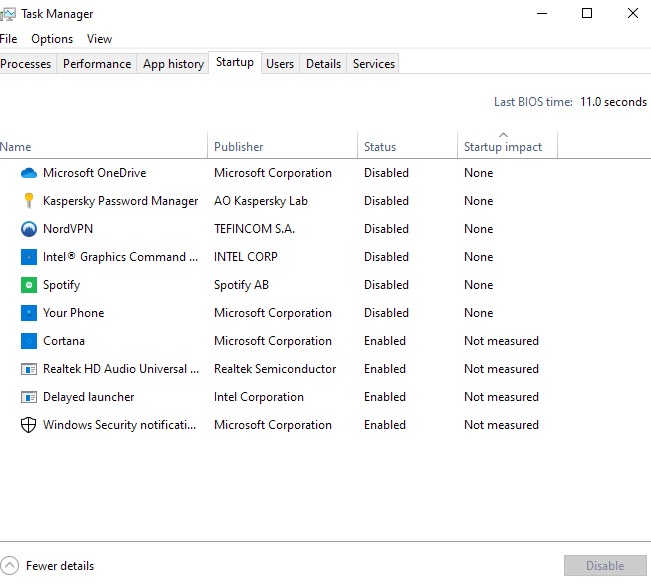This screenshot has width=651, height=584.
Task: Sort by Startup impact column header
Action: click(507, 147)
